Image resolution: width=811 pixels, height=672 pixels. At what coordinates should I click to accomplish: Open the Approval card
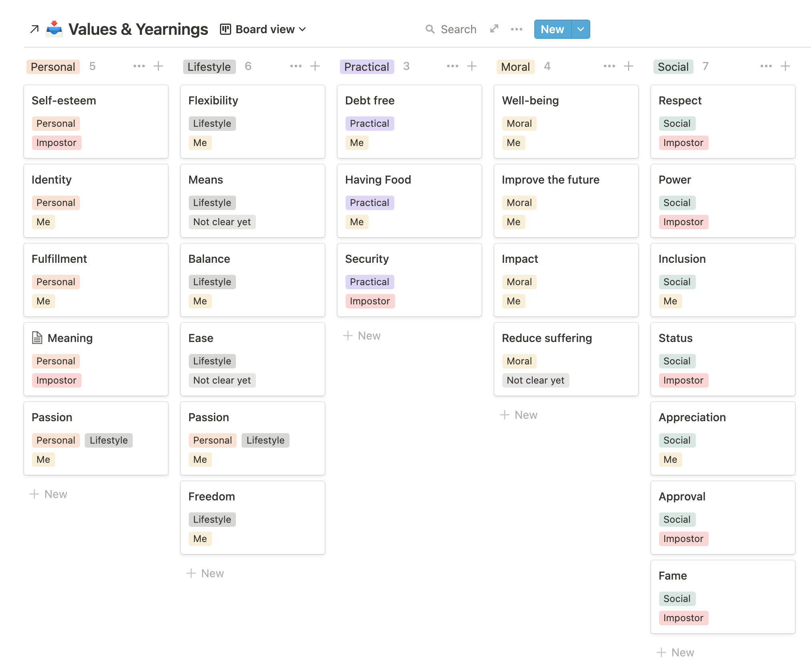point(723,517)
